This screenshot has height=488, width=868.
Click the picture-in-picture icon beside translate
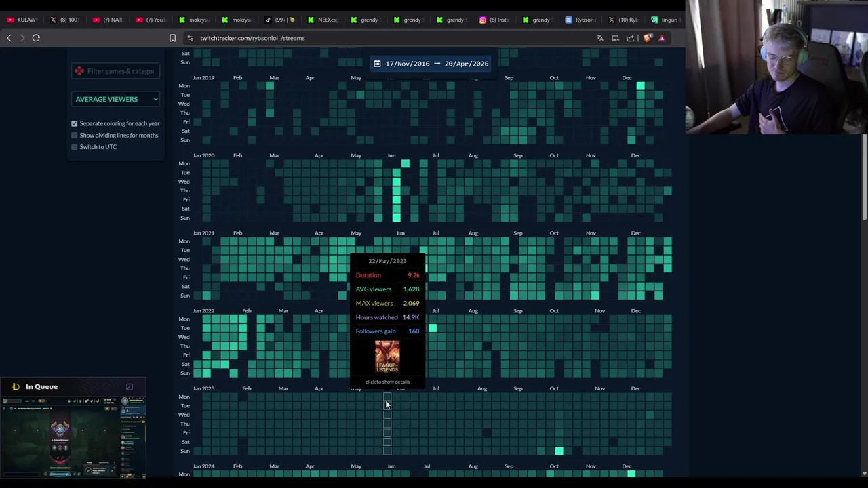615,38
